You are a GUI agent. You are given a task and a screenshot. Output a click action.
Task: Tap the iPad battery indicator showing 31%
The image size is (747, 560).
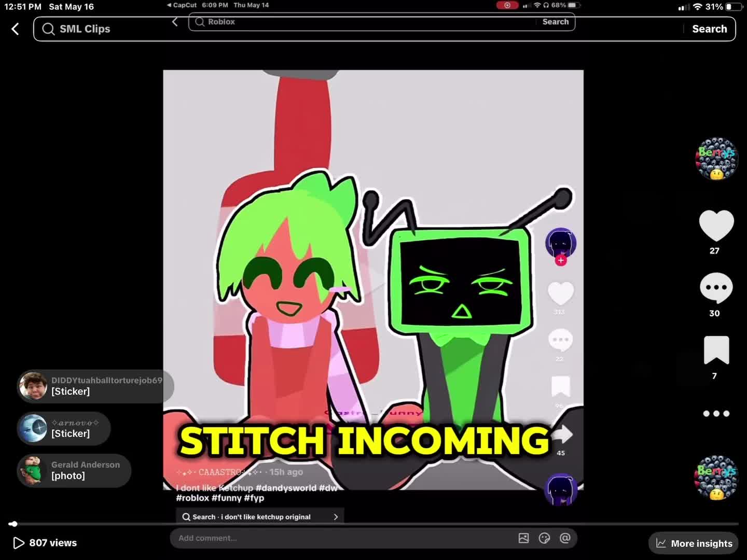(734, 7)
